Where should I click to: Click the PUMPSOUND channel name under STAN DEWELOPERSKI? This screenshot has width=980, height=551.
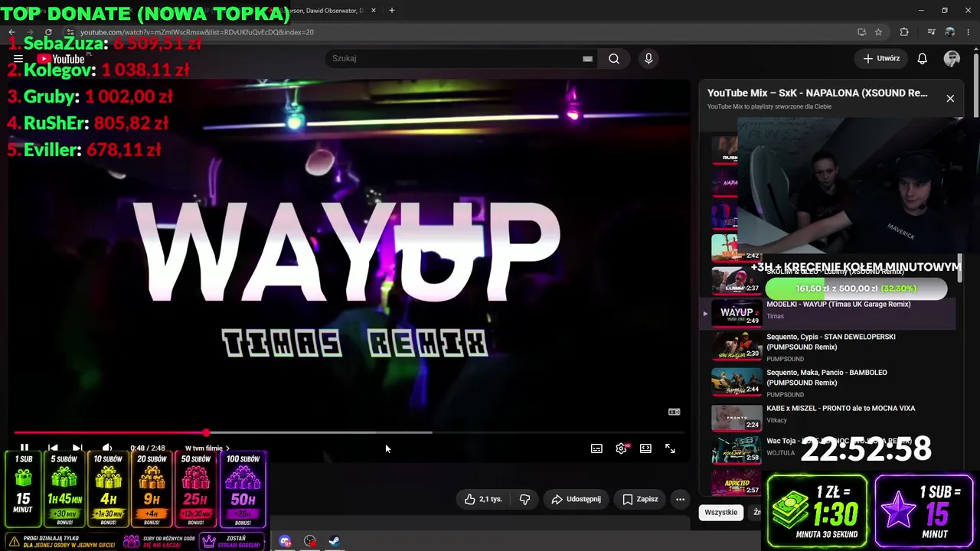click(x=785, y=359)
